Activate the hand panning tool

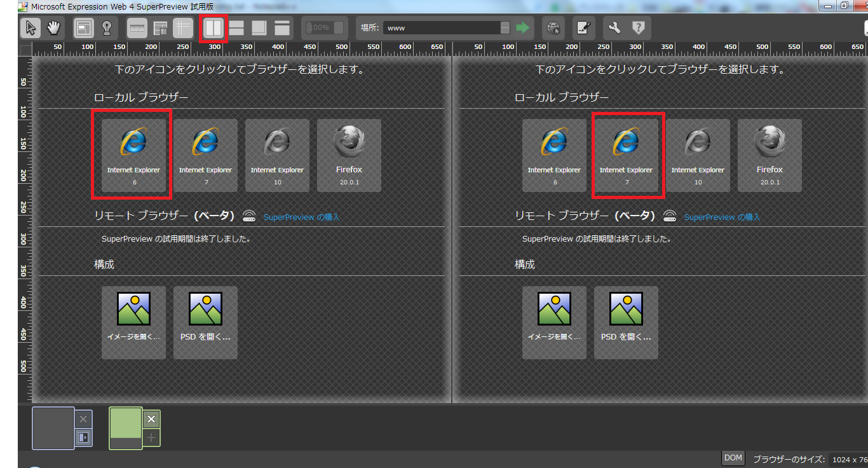click(x=53, y=28)
